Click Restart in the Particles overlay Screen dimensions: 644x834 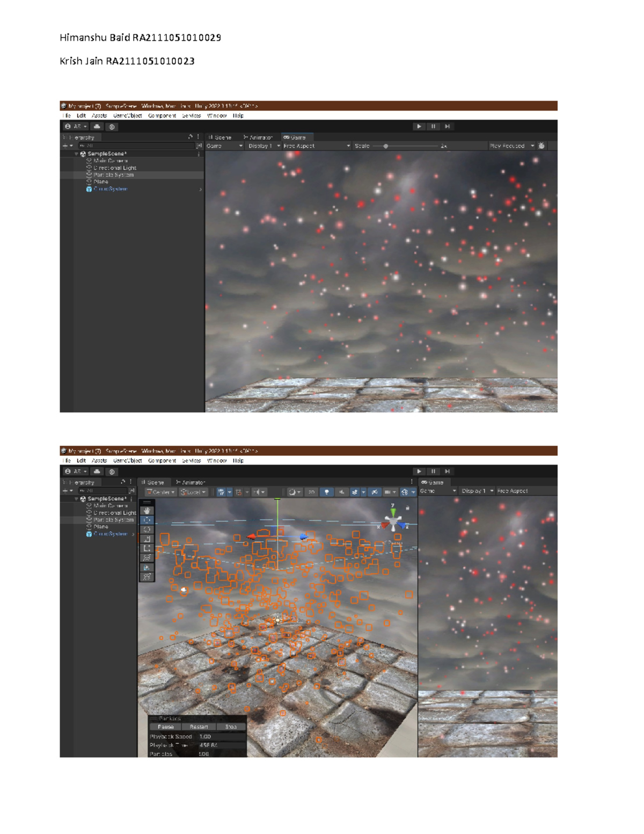click(x=199, y=727)
